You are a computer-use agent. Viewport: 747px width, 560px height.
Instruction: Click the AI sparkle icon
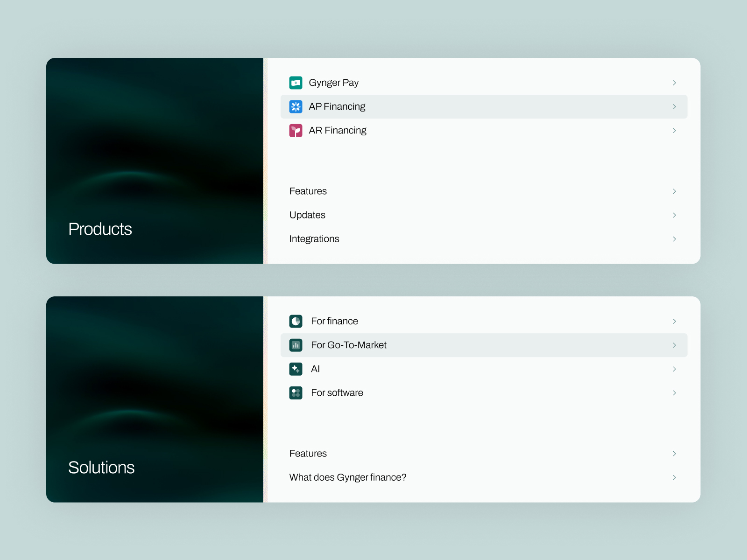296,369
